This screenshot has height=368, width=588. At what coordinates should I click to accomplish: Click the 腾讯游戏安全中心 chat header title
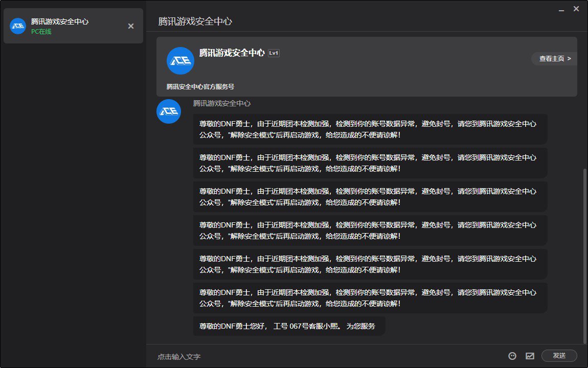click(195, 21)
